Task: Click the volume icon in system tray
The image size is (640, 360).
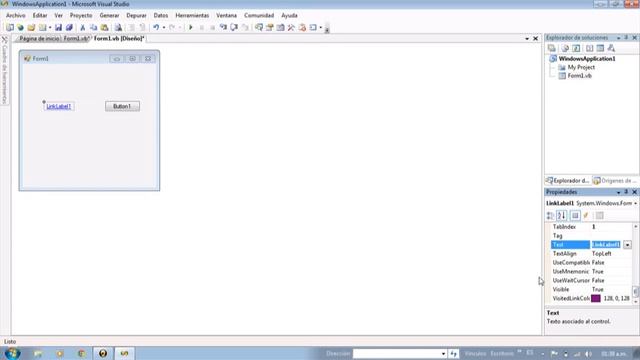Action: 588,354
